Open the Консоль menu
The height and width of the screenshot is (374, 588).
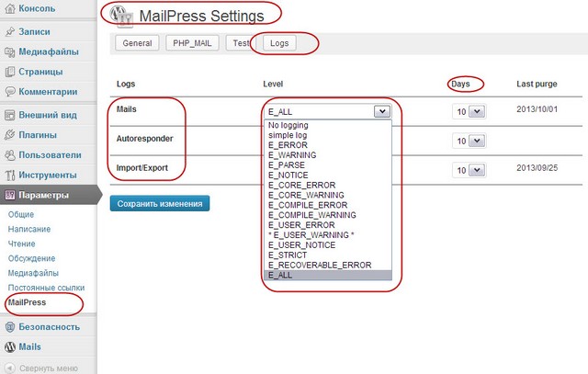coord(37,8)
